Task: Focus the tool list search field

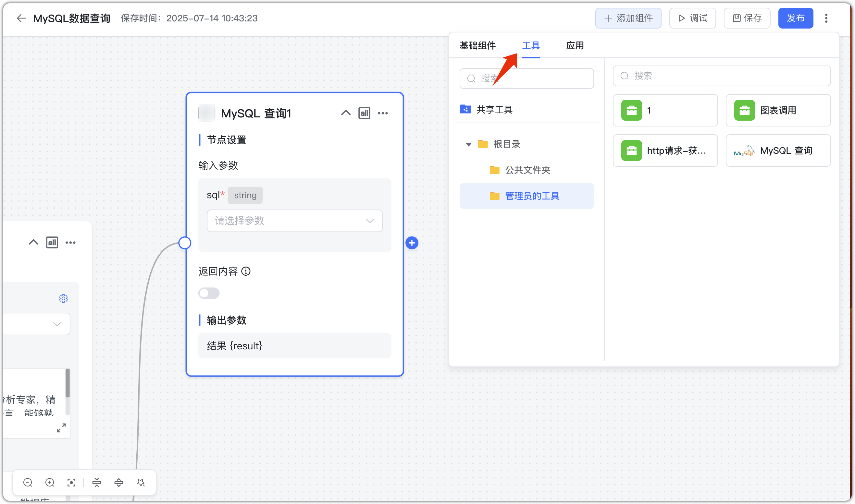Action: (722, 76)
